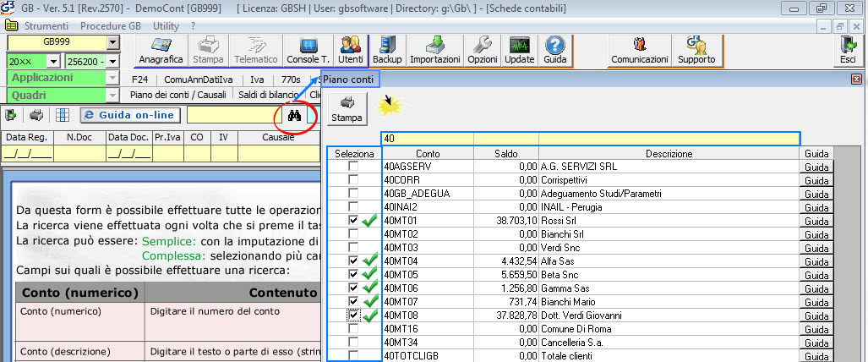Tick the checkbox for 40MT02
This screenshot has width=868, height=362.
pos(353,233)
